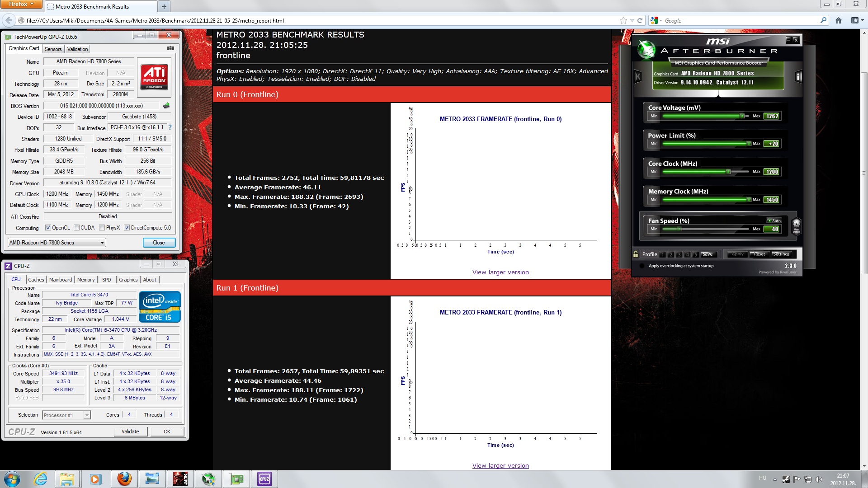Click the Core Clock slider handle
This screenshot has width=868, height=488.
(728, 172)
